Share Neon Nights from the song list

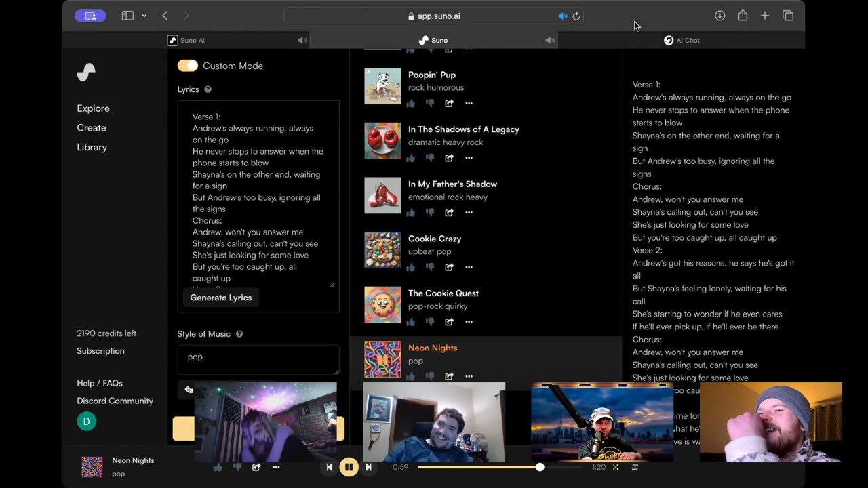449,376
